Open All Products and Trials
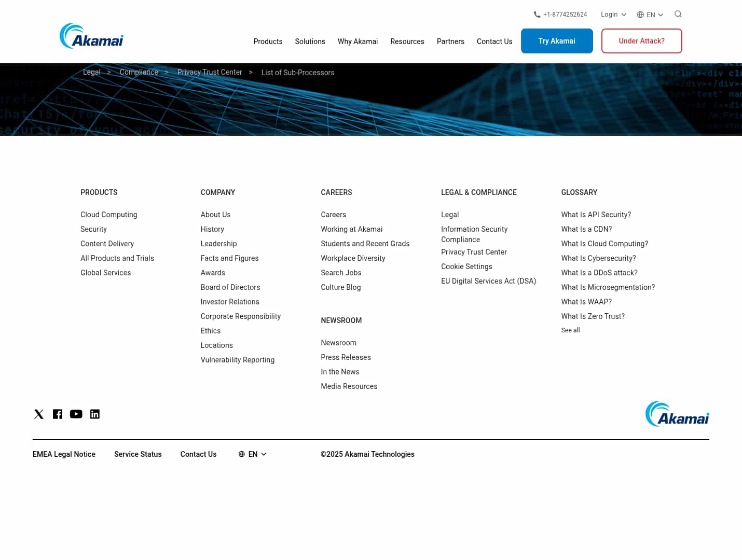 117,258
